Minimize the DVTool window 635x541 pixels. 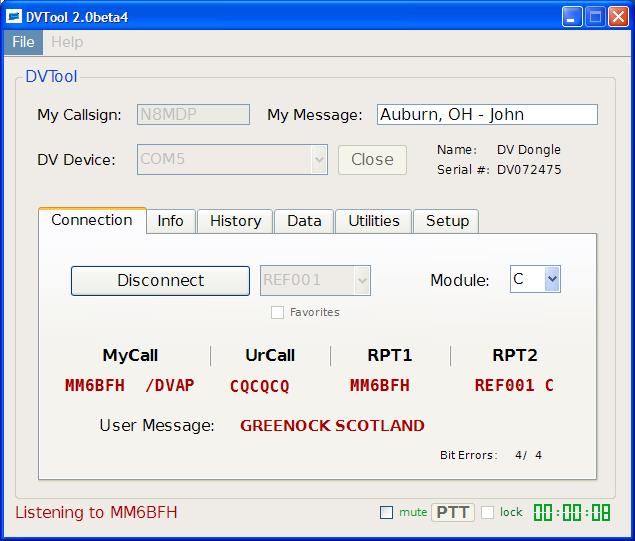(571, 17)
